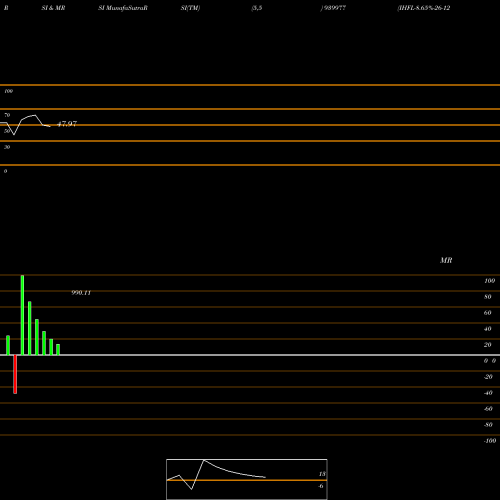Click the mini chart value -6
The height and width of the screenshot is (500, 500).
tap(321, 486)
